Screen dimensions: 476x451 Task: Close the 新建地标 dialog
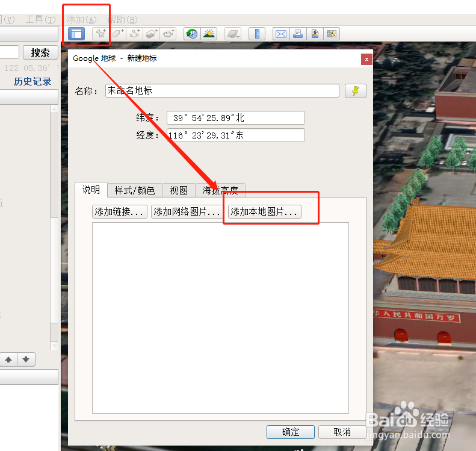(x=366, y=59)
